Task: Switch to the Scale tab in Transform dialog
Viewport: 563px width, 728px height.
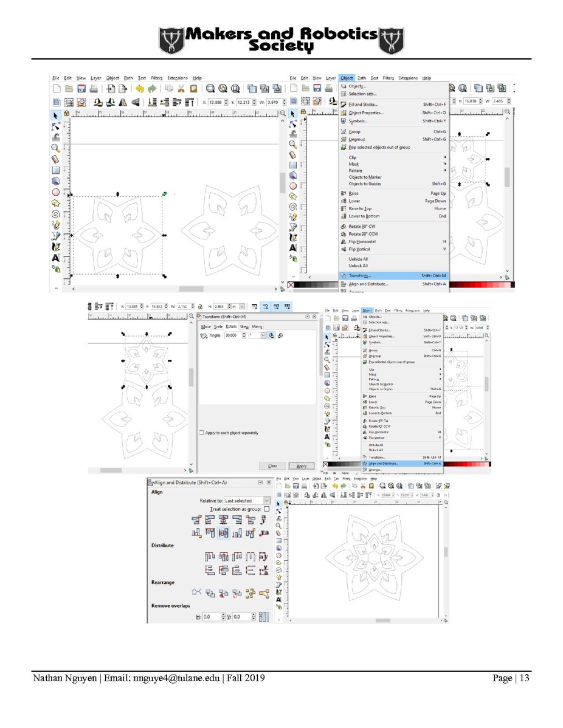Action: click(218, 326)
